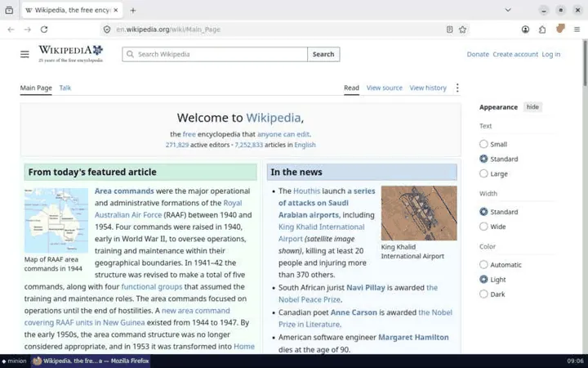Open extensions puzzle icon

(542, 29)
